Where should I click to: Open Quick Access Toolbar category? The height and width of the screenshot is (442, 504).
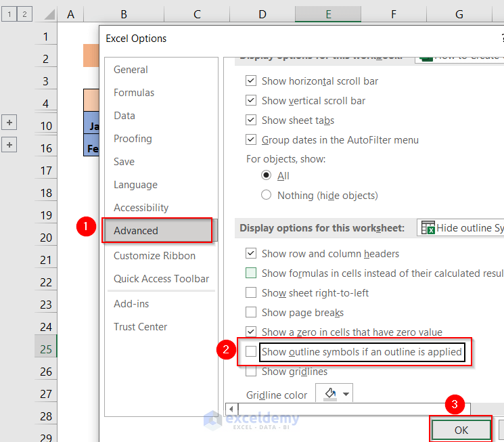coord(162,279)
